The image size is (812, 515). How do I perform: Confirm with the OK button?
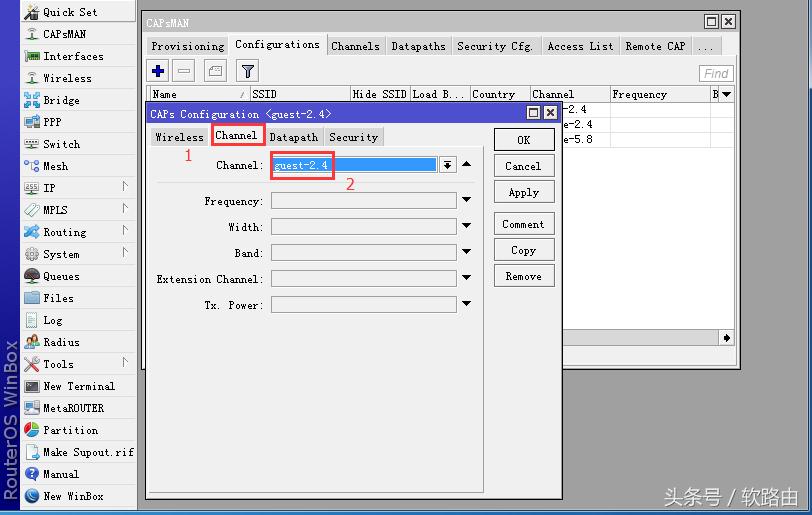(x=524, y=140)
